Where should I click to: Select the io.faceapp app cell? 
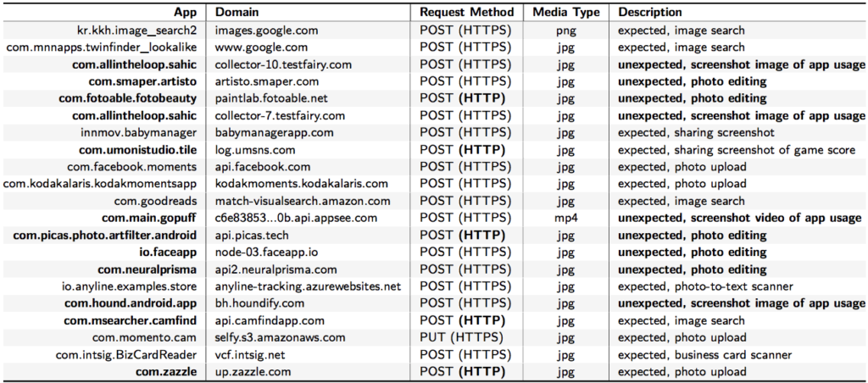tap(169, 253)
